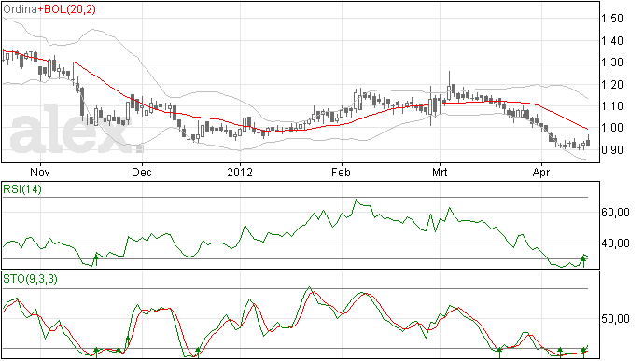
Task: Click the RSI green buy arrow in April
Action: [x=583, y=261]
